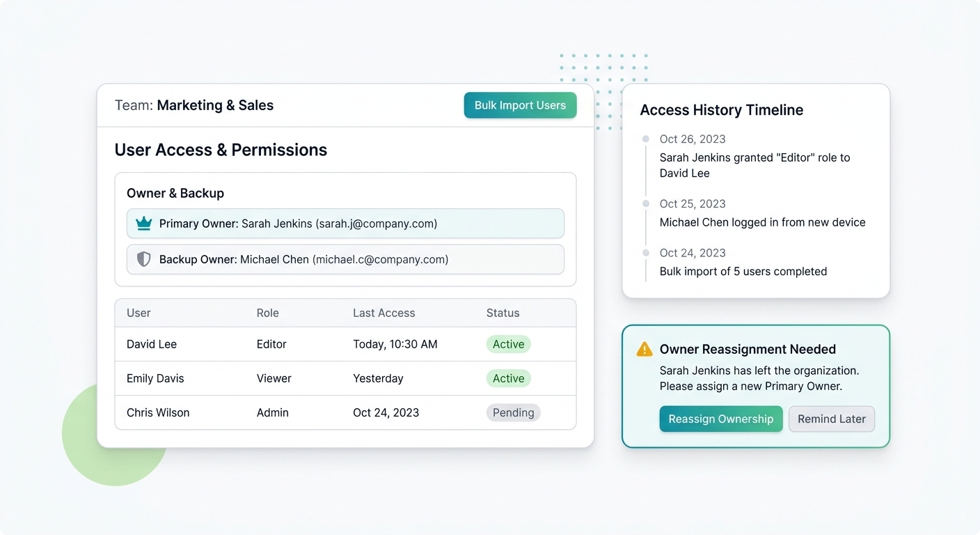Click the "Oct 24, 2023" cell in Chris Wilson's row
The width and height of the screenshot is (980, 535).
(386, 412)
